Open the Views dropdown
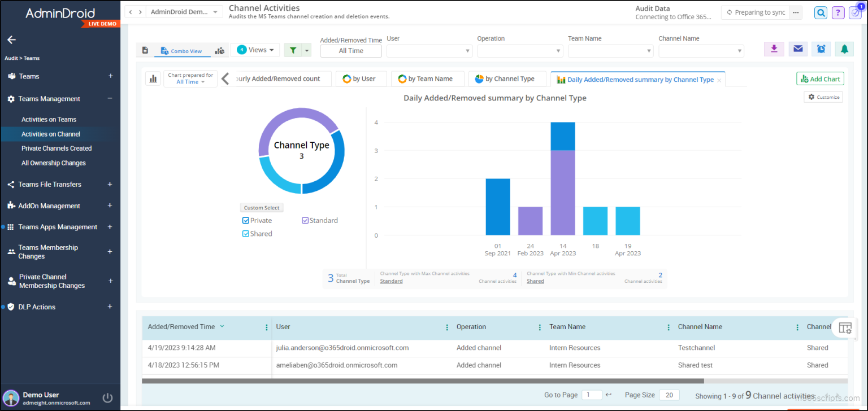Viewport: 868px width, 411px height. tap(255, 50)
